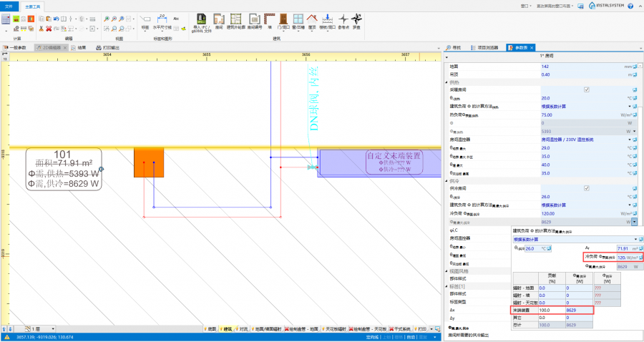Select the 水平尺寸线 dimension tool
Screen dimensions: 644x342
click(162, 21)
